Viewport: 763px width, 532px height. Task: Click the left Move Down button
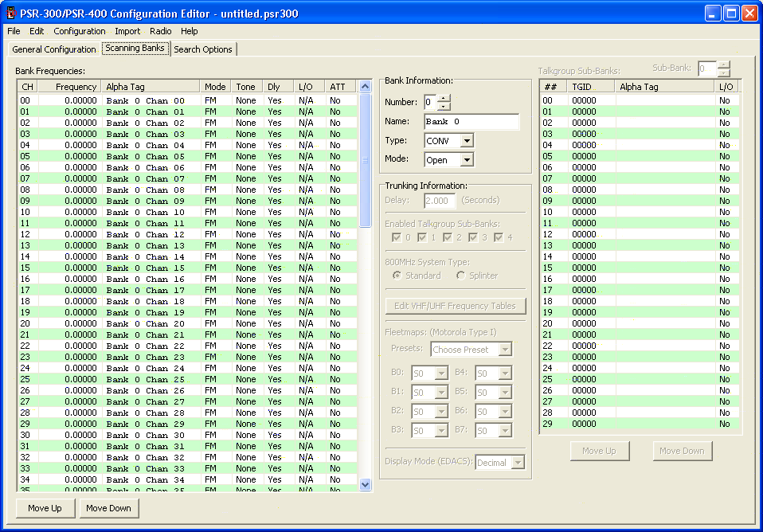tap(108, 508)
